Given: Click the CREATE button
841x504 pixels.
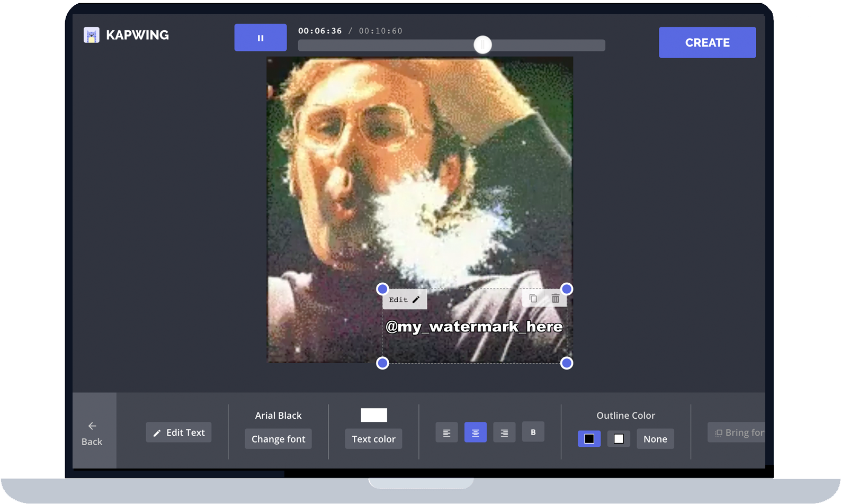Looking at the screenshot, I should click(x=707, y=42).
